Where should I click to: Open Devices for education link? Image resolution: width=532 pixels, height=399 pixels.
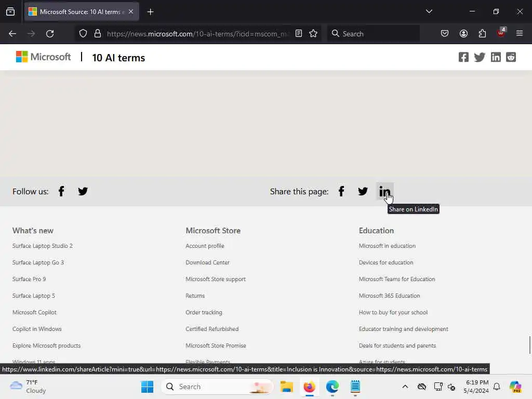(386, 262)
